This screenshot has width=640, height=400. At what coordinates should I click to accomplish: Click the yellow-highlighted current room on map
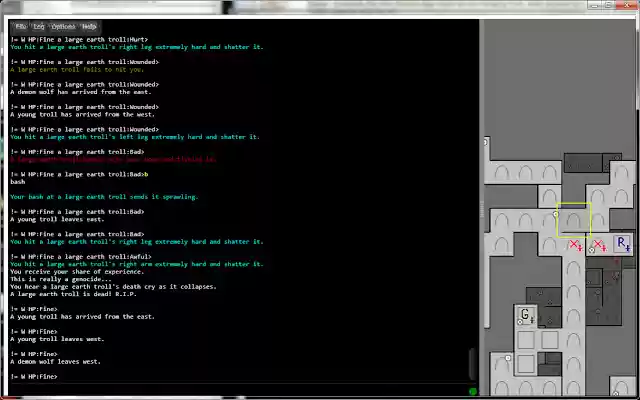574,220
